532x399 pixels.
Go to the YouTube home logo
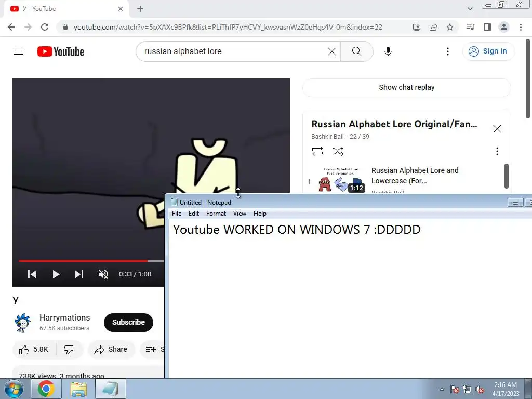(61, 51)
